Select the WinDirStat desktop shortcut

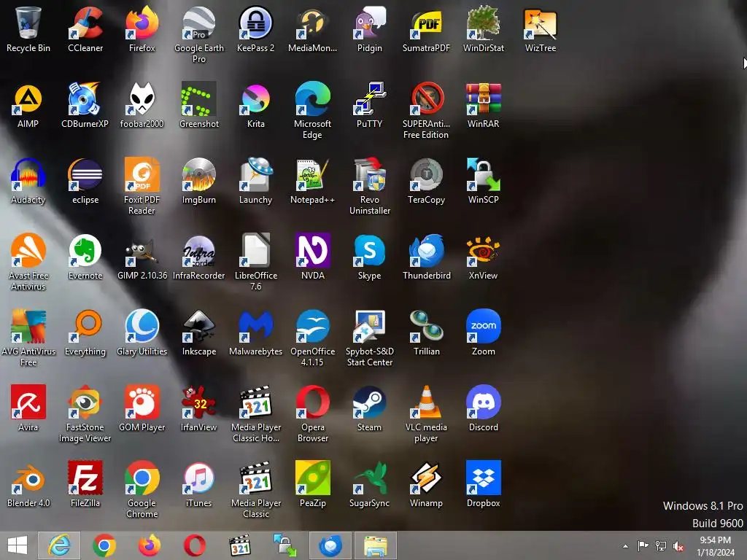[483, 29]
